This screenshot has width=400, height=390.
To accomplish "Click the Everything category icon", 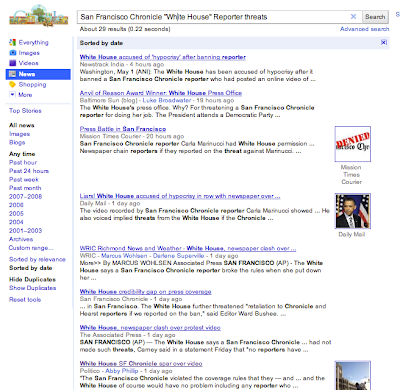I will 12,42.
